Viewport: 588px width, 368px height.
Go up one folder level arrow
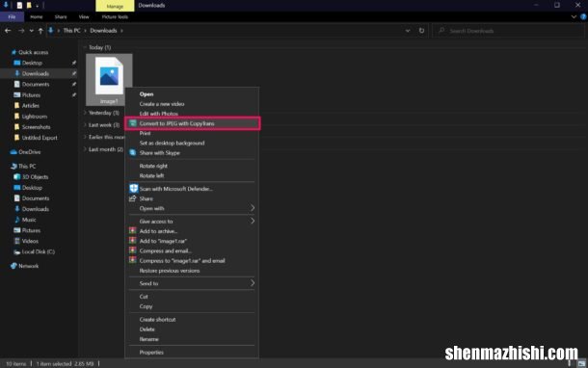[x=40, y=31]
